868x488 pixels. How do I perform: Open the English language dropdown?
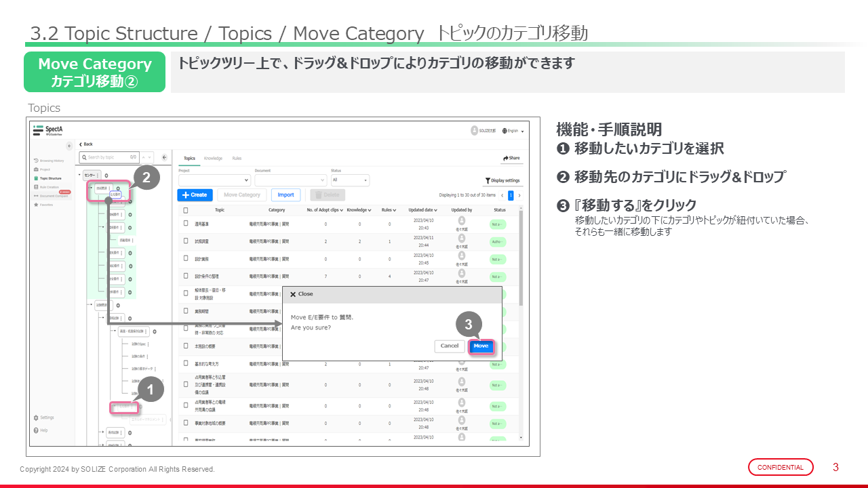point(513,131)
